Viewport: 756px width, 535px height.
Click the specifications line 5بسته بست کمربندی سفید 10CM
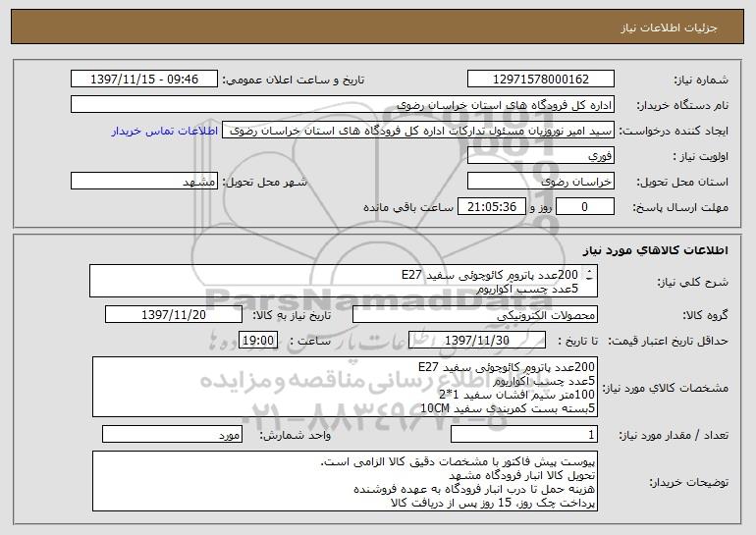[x=508, y=408]
